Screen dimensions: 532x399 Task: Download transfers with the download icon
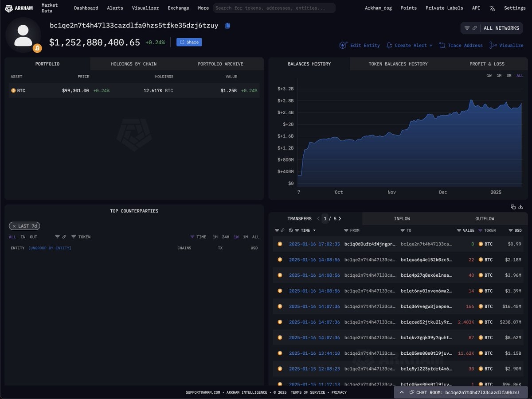pyautogui.click(x=521, y=207)
